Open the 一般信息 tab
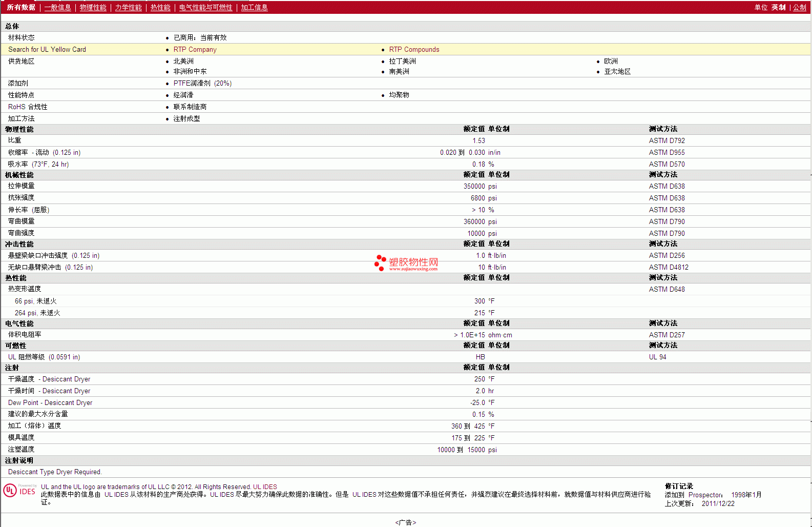 click(57, 7)
